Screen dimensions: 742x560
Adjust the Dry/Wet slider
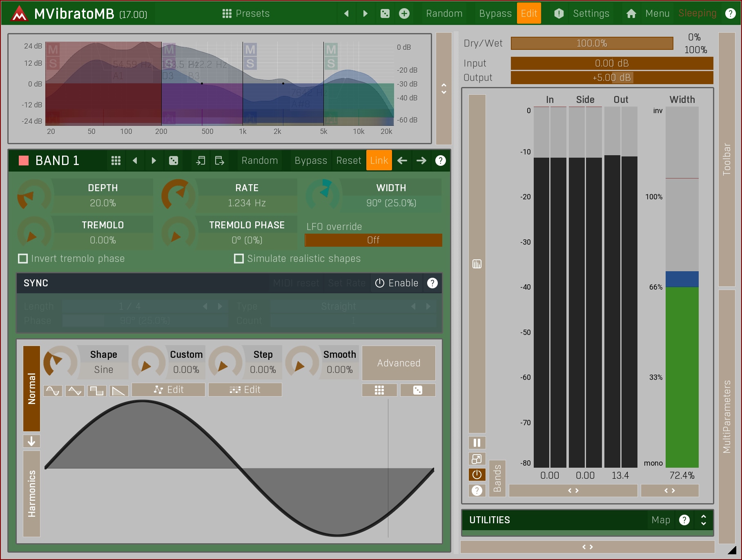[x=591, y=43]
